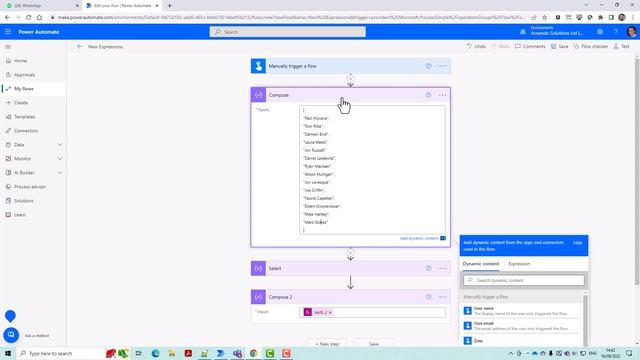
Task: Open Create in the sidebar
Action: (x=21, y=103)
